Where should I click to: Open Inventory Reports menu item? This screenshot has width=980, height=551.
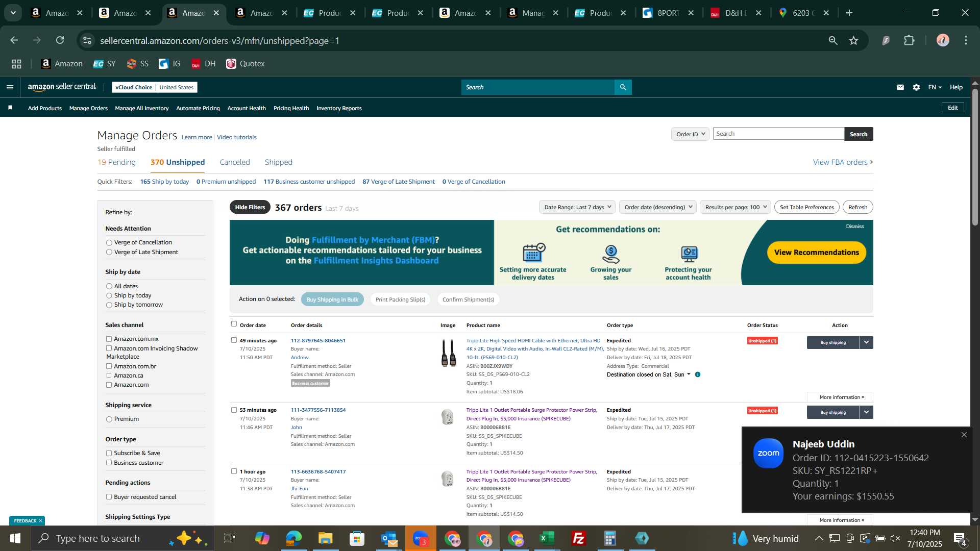coord(339,108)
